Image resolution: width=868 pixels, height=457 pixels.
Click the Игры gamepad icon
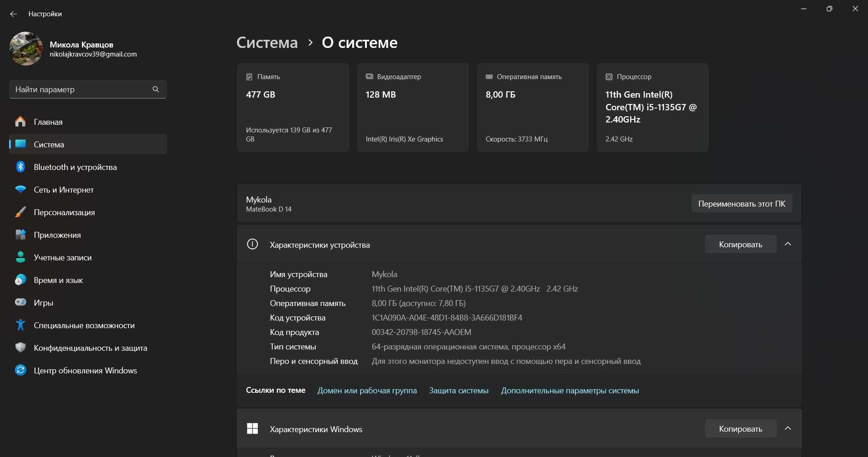[x=20, y=302]
